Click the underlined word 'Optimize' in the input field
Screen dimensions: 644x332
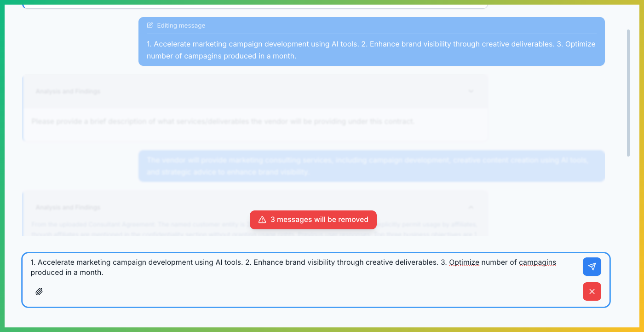(464, 262)
